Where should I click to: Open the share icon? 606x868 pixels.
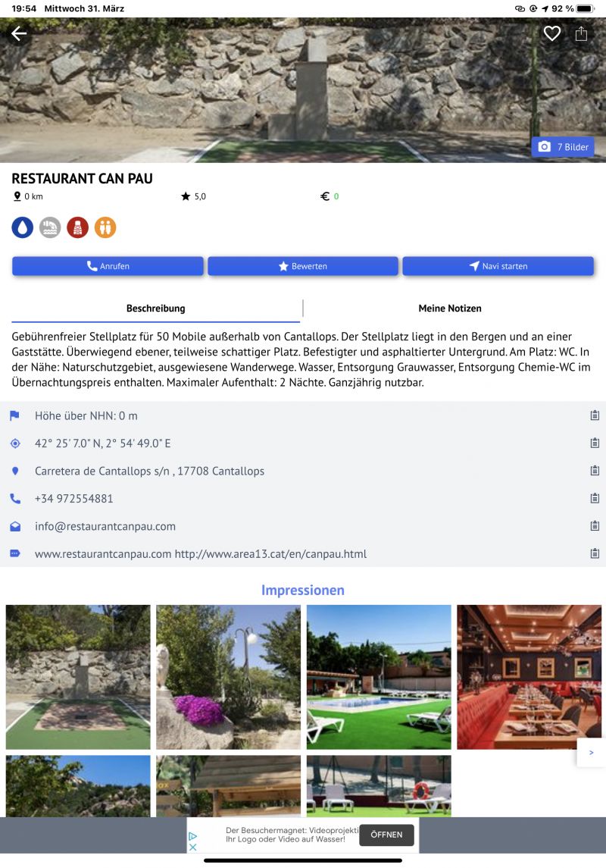coord(581,34)
